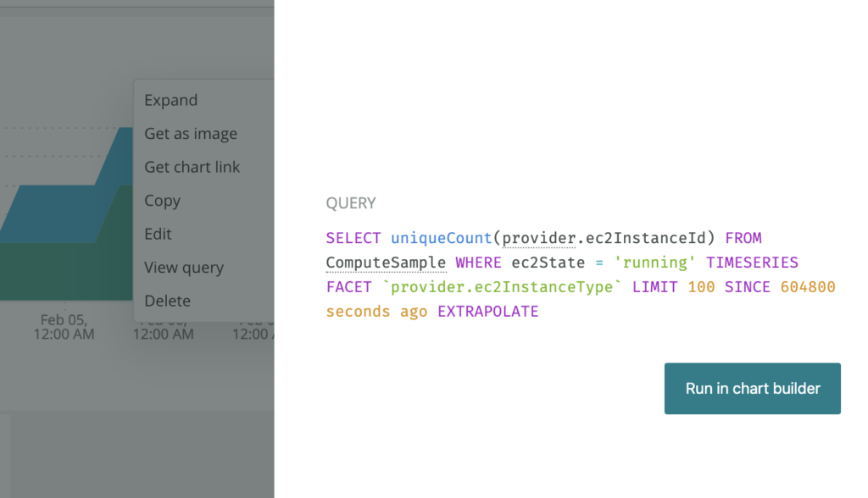Click the uniqueCount function in the query
The image size is (868, 498).
point(441,238)
